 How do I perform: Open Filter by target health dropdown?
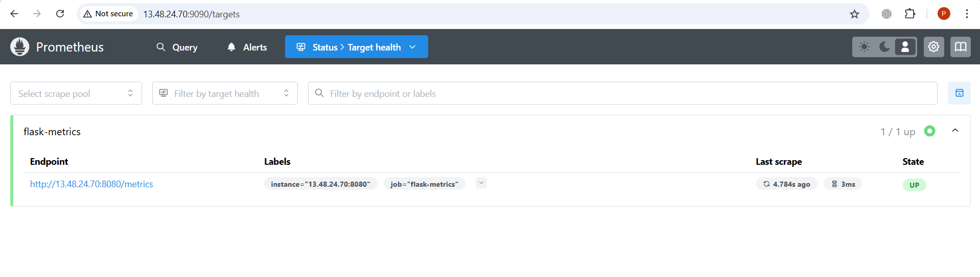[225, 93]
